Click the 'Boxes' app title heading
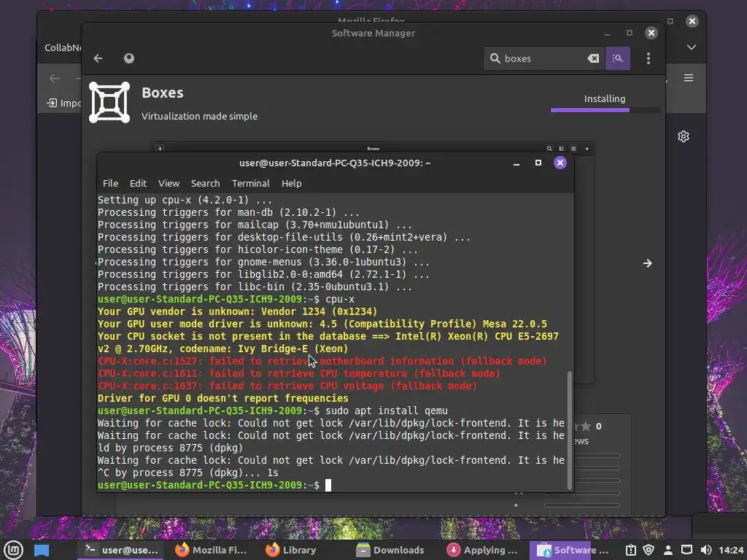This screenshot has width=747, height=560. tap(163, 93)
